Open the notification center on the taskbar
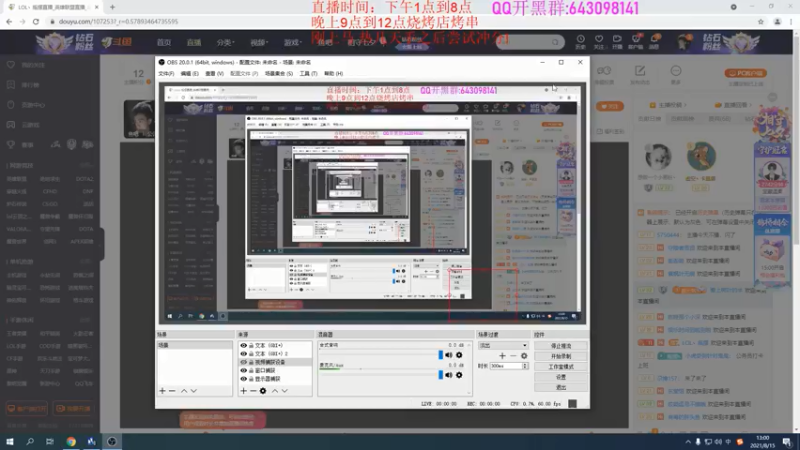Screen dimensions: 800x450 tap(787, 442)
